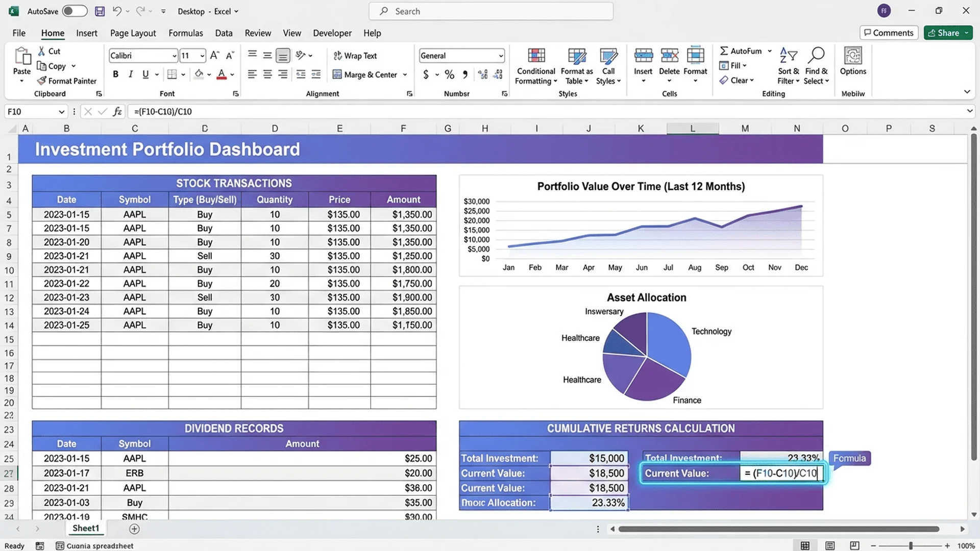Click the Insert Function fx icon
Viewport: 980px width, 551px height.
[x=117, y=112]
